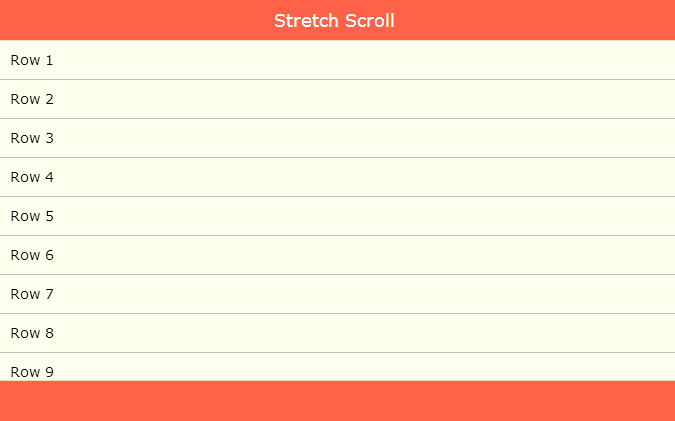Click the Row 8 list item
Image resolution: width=675 pixels, height=421 pixels.
(32, 333)
